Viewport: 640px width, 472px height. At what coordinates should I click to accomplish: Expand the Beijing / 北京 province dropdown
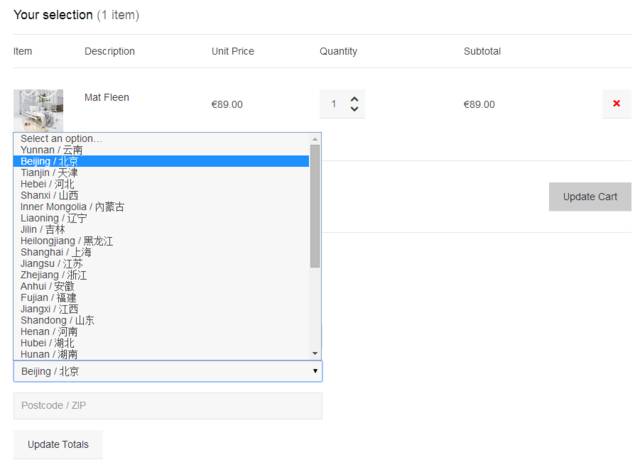(168, 371)
